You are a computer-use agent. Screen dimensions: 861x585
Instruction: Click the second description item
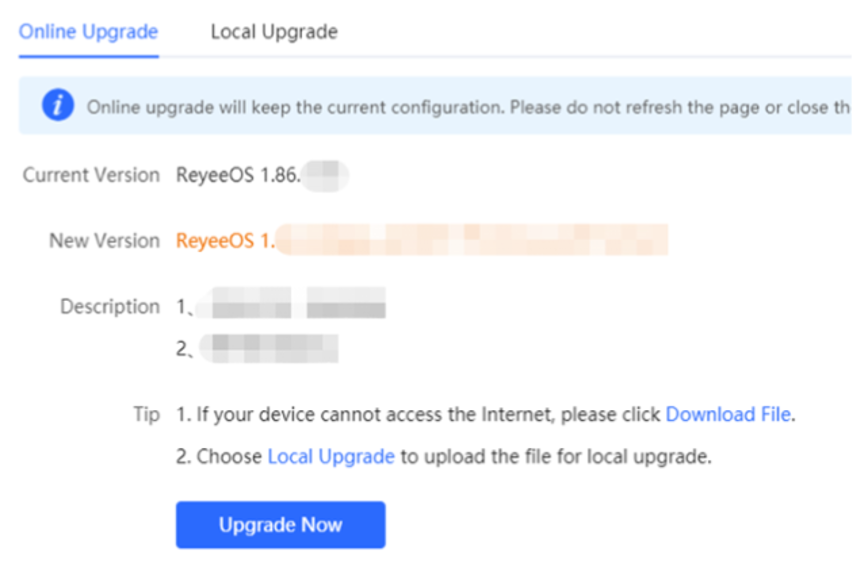[257, 348]
